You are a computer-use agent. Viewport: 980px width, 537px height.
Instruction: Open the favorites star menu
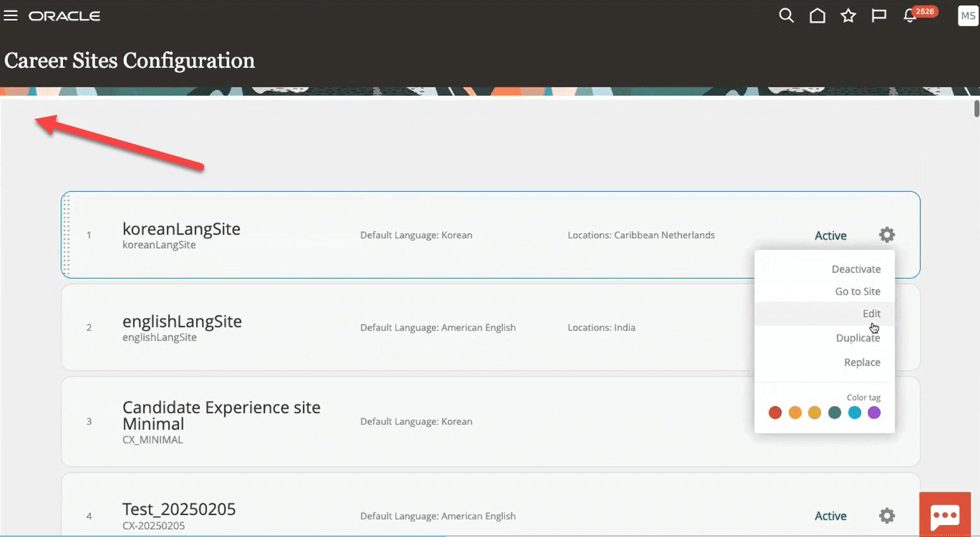[848, 15]
